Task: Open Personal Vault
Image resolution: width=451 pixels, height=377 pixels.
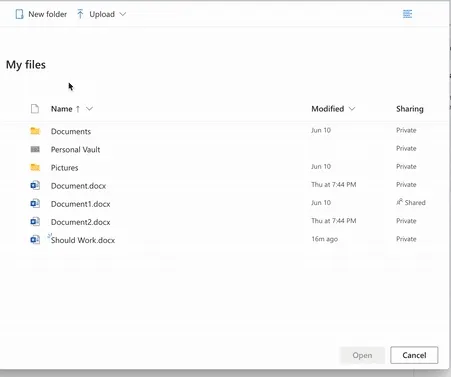Action: [75, 149]
